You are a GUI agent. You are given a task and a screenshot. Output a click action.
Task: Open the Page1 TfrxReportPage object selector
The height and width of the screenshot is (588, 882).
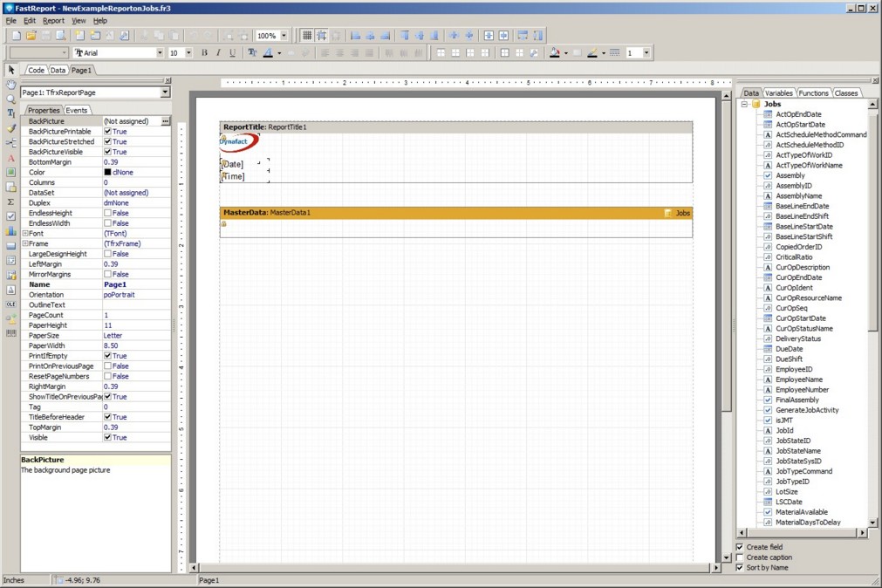(165, 92)
